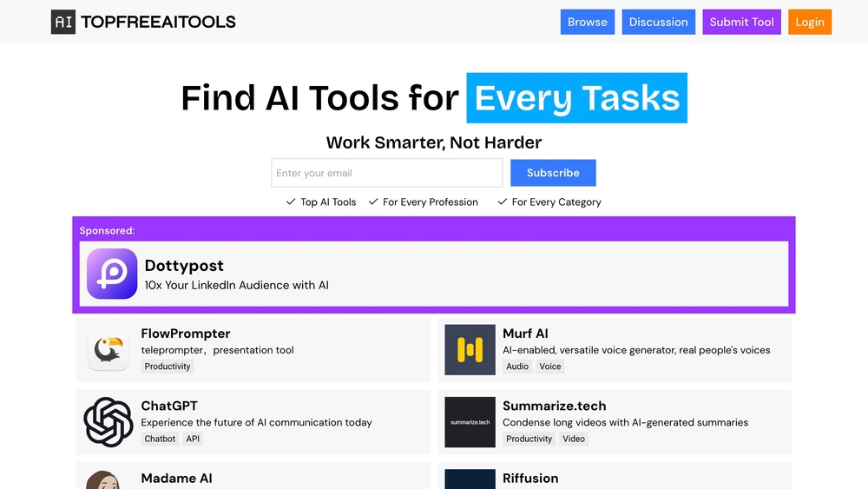
Task: Select the Audio tag on Murf AI
Action: tap(517, 366)
